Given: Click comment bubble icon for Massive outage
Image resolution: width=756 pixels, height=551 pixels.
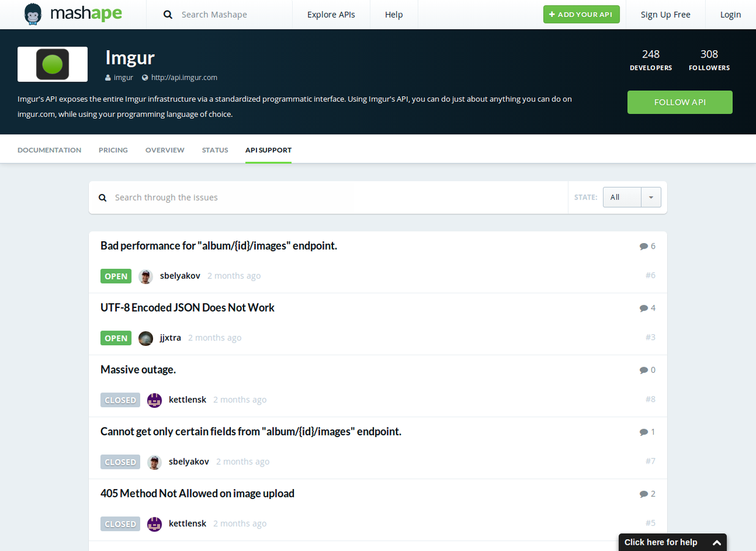Looking at the screenshot, I should pos(643,370).
